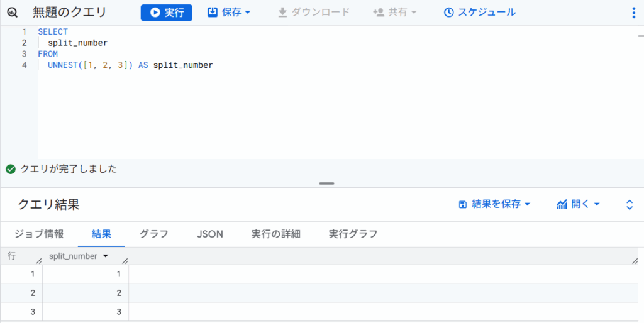The height and width of the screenshot is (323, 644).
Task: Open the 実行の詳細 tab
Action: 276,234
